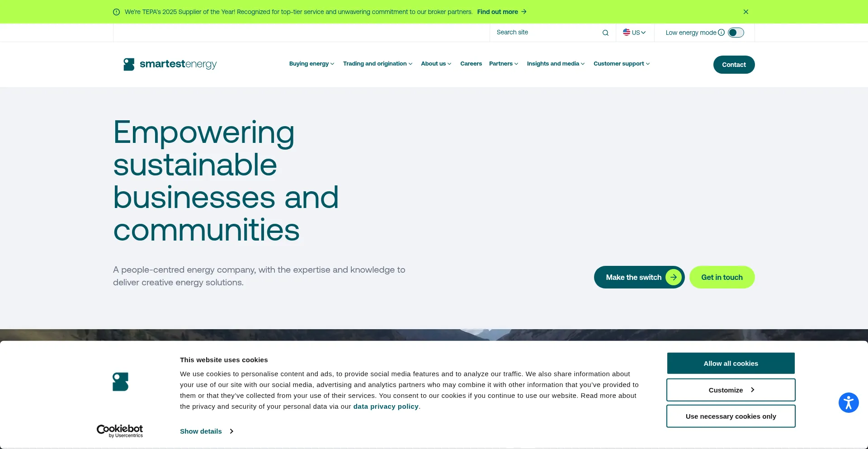Click the US flag icon
The height and width of the screenshot is (449, 868).
(627, 32)
